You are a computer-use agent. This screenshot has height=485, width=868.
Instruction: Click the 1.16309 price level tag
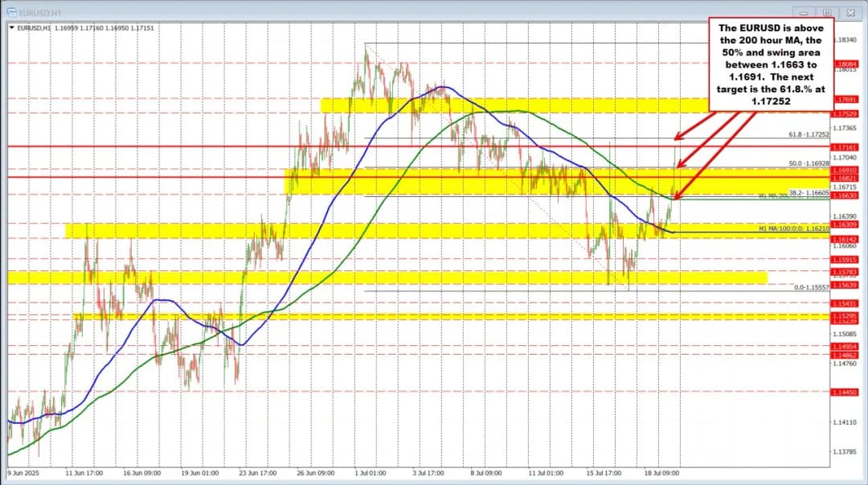(x=847, y=225)
